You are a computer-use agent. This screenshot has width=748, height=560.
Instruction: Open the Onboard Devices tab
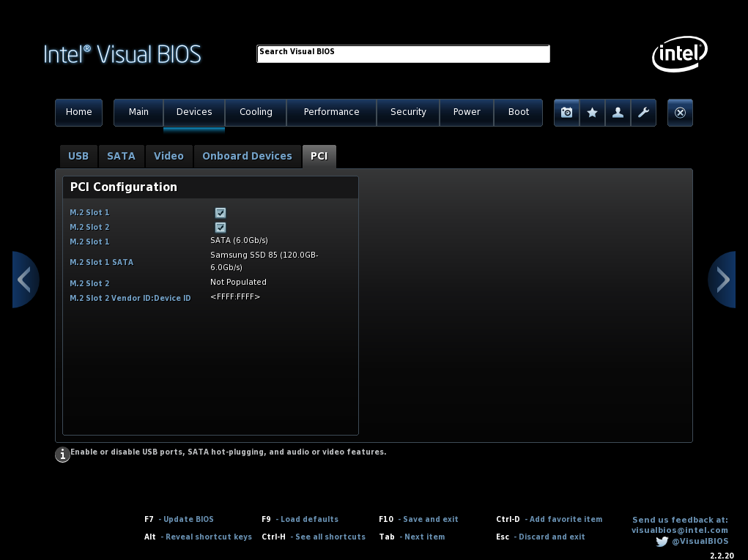[x=247, y=157]
